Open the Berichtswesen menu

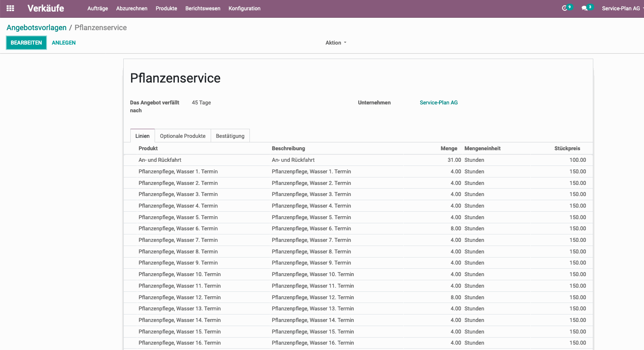[x=203, y=8]
